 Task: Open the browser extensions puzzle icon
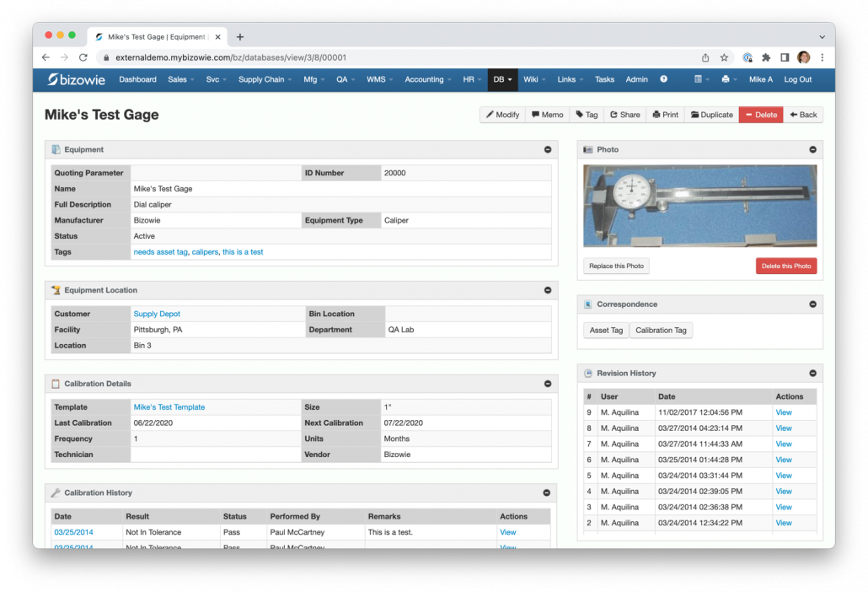point(766,57)
